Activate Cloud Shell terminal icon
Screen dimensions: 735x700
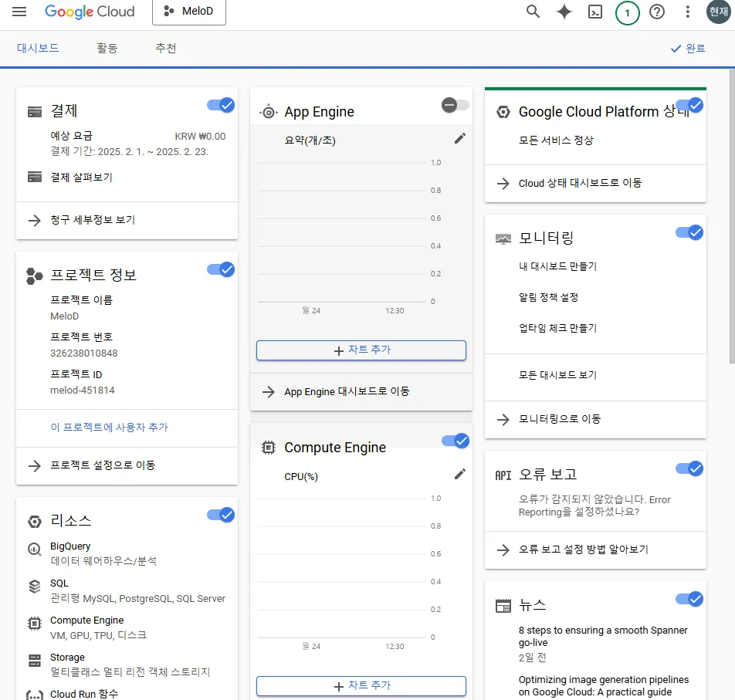595,12
